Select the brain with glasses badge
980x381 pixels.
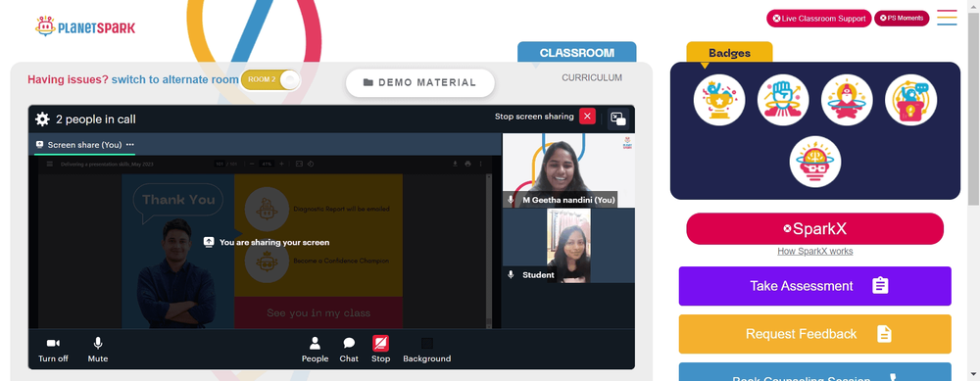pos(815,162)
